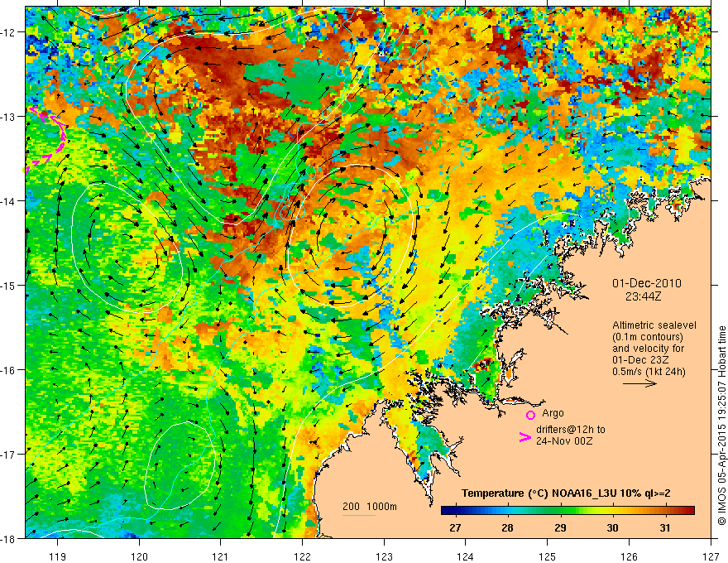Image resolution: width=728 pixels, height=563 pixels.
Task: Click the longitude label '119'
Action: point(58,556)
